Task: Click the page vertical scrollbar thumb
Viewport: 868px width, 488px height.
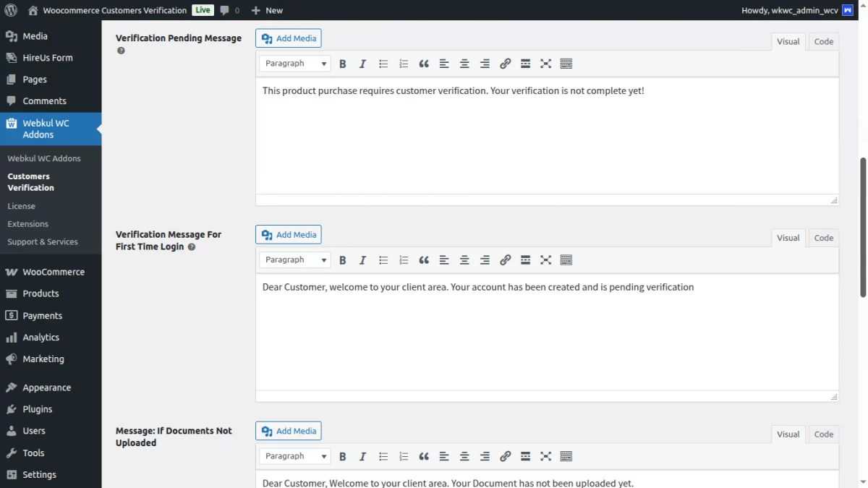Action: click(863, 227)
